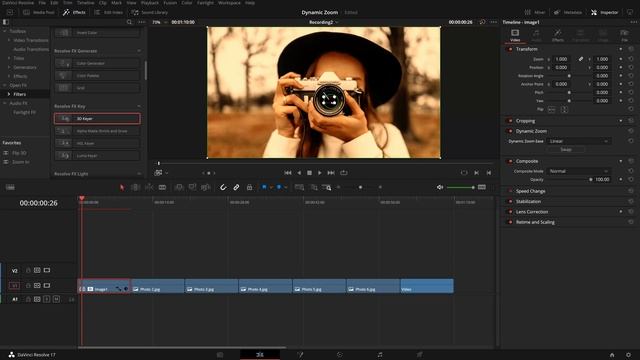Switch to Inspector Video tab
The height and width of the screenshot is (360, 640).
515,36
